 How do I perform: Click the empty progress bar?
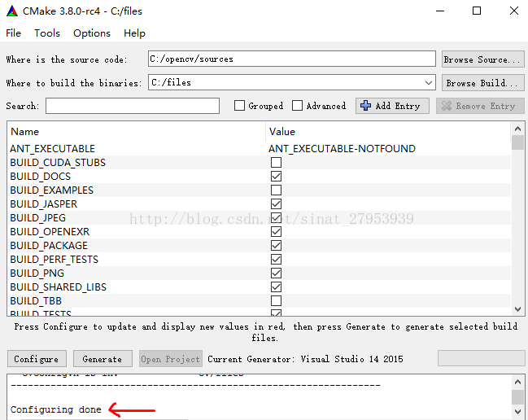point(481,358)
